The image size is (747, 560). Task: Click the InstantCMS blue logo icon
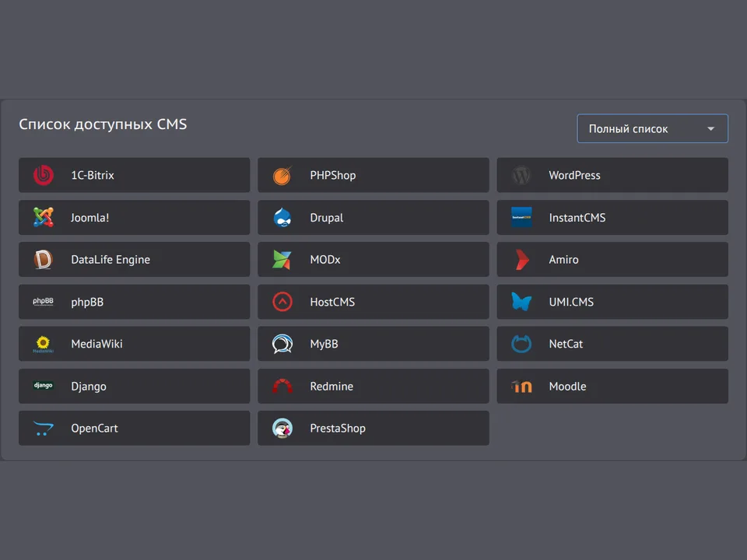[x=521, y=217]
